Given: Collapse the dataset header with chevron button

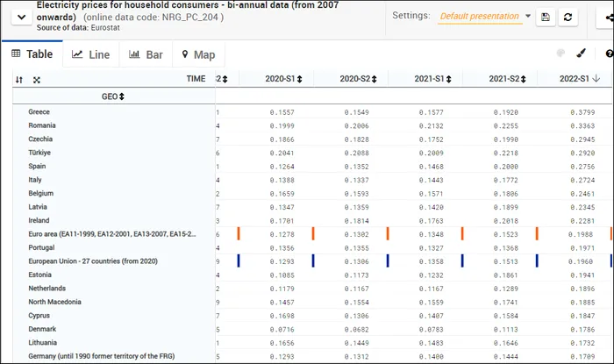Looking at the screenshot, I should coord(22,18).
